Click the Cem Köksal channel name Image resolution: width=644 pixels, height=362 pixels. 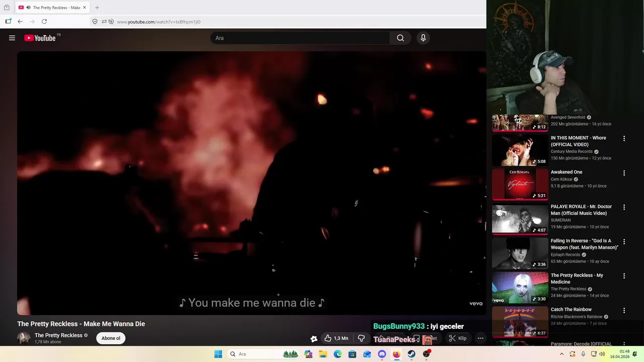pyautogui.click(x=561, y=179)
